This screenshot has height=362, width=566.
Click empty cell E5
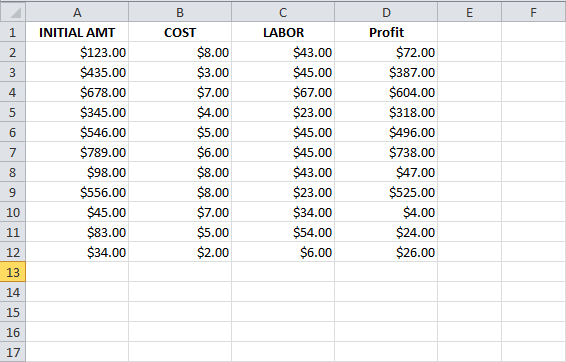(x=469, y=112)
